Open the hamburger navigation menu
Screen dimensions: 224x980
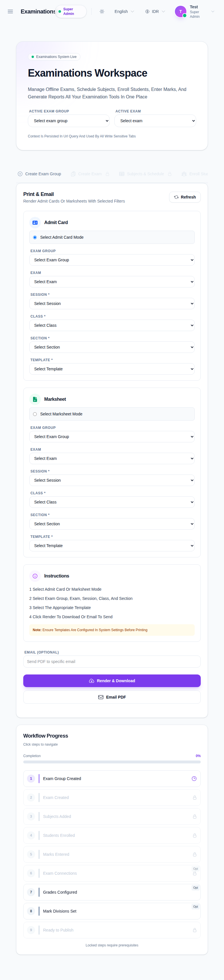[x=10, y=11]
